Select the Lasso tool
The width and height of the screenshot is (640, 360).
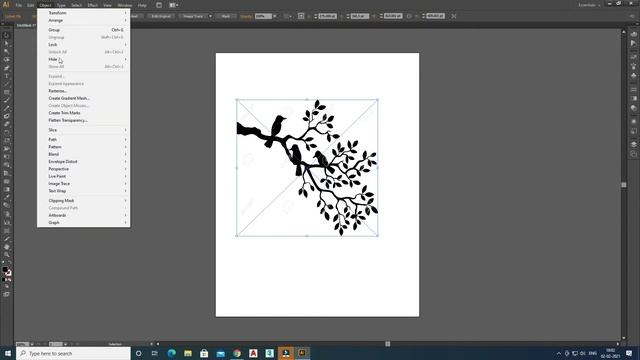[6, 60]
